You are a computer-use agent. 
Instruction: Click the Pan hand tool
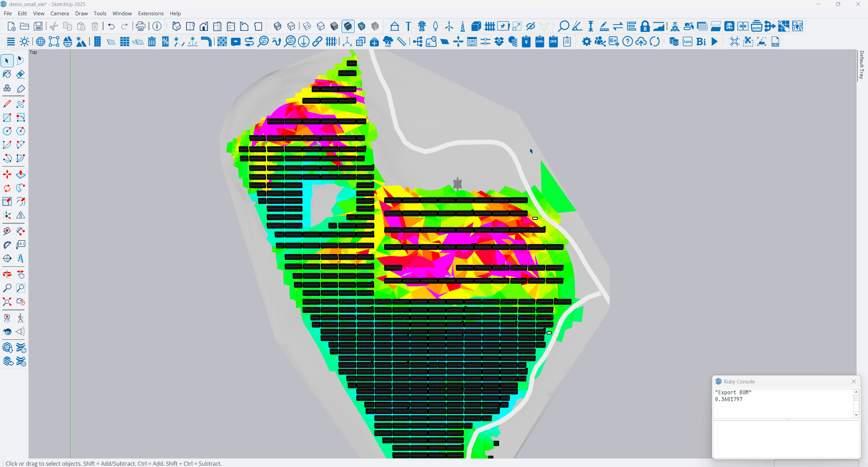point(20,274)
